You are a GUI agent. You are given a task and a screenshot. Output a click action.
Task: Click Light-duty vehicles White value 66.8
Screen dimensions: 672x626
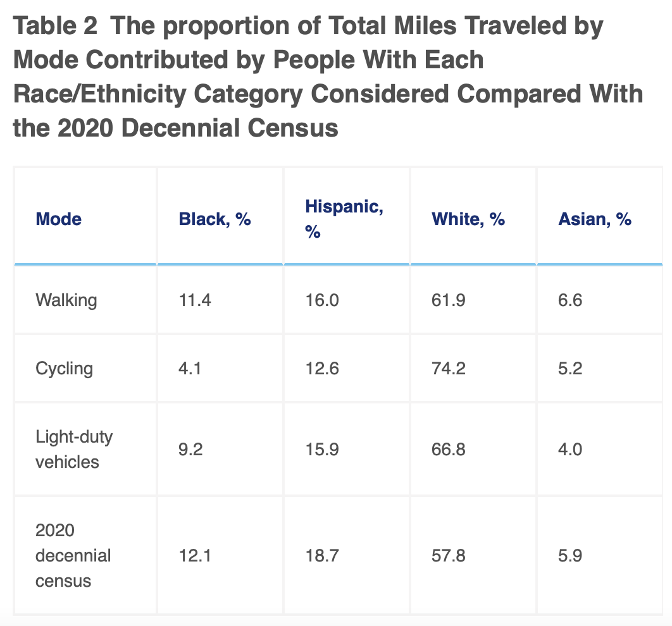pyautogui.click(x=449, y=450)
